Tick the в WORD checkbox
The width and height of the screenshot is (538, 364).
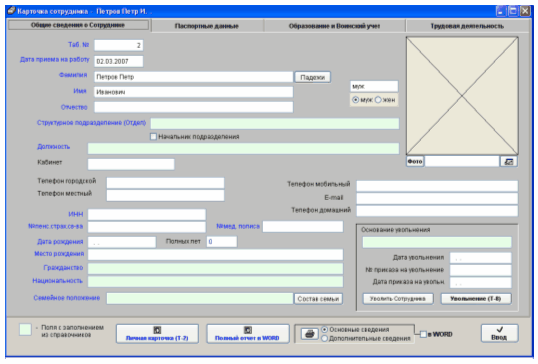[x=423, y=334]
